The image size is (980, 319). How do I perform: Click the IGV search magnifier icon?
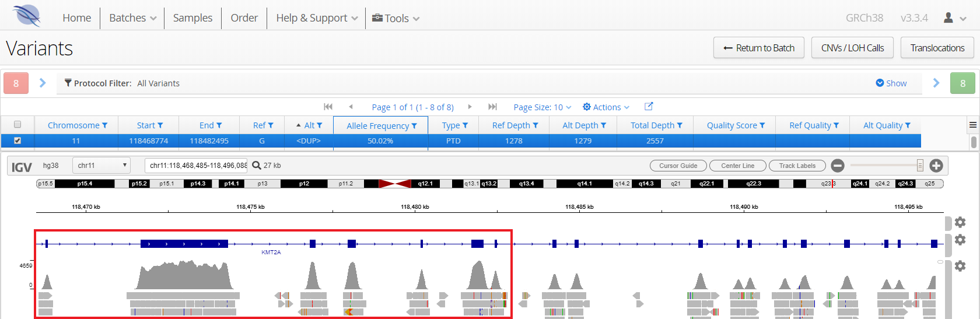256,166
